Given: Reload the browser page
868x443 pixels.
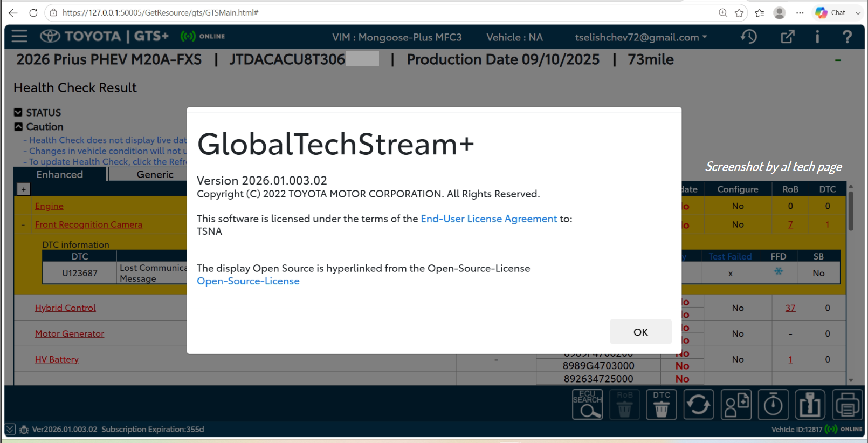Looking at the screenshot, I should tap(33, 13).
